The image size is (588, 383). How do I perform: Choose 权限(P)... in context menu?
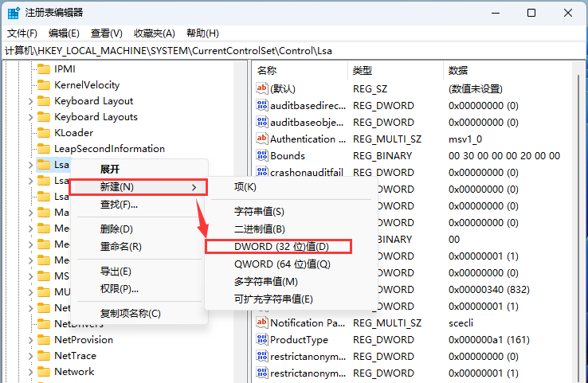pyautogui.click(x=139, y=289)
